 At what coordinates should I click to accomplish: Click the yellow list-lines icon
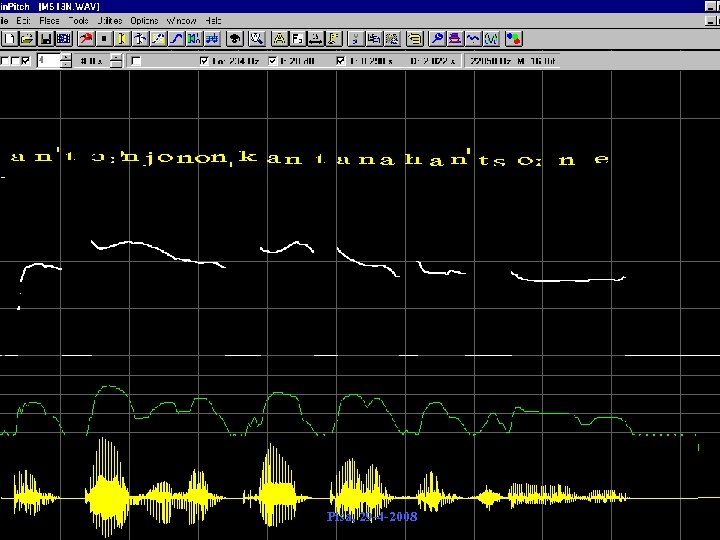(x=415, y=39)
